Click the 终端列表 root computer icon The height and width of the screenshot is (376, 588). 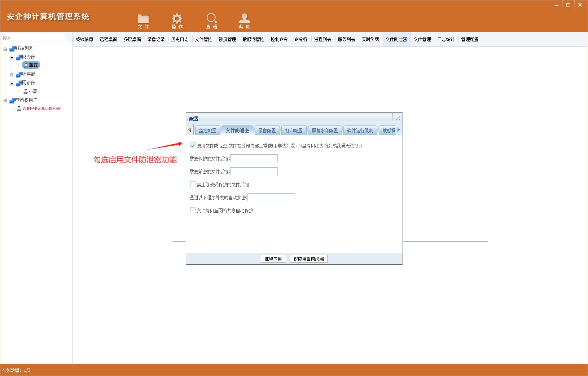coord(13,48)
